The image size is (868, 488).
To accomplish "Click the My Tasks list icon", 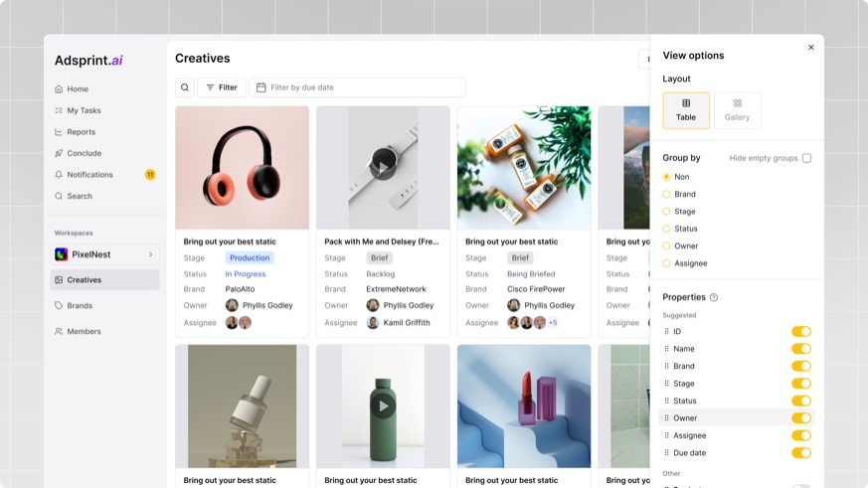I will pos(59,110).
